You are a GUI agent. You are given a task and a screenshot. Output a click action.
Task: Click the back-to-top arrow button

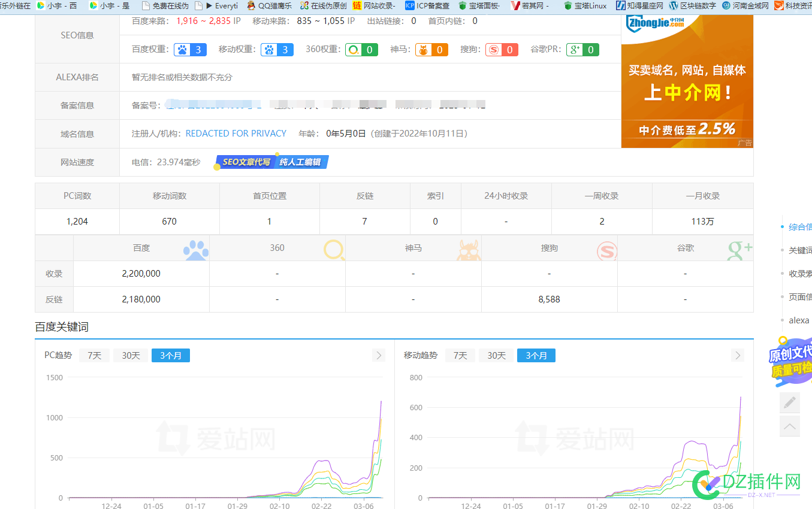tap(790, 426)
